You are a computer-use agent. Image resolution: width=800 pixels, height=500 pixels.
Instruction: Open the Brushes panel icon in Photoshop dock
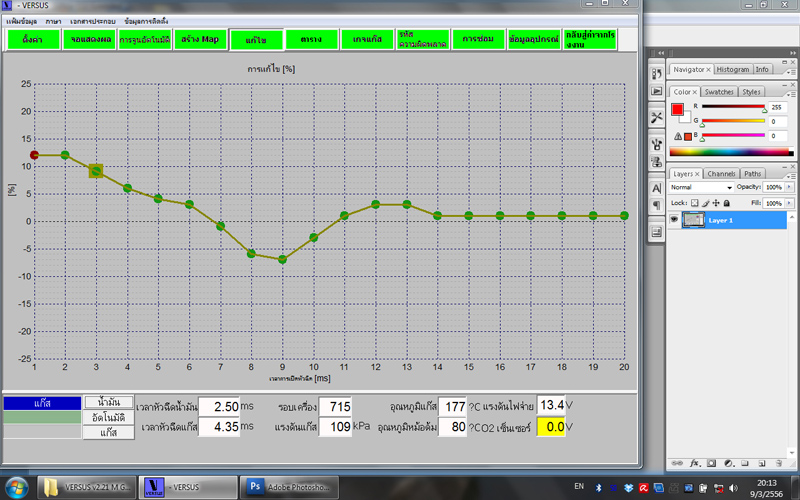tap(657, 144)
